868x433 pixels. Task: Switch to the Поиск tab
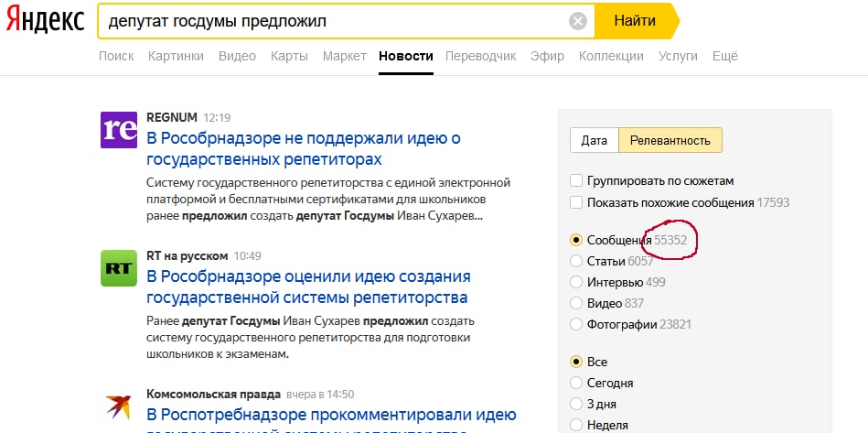point(116,56)
